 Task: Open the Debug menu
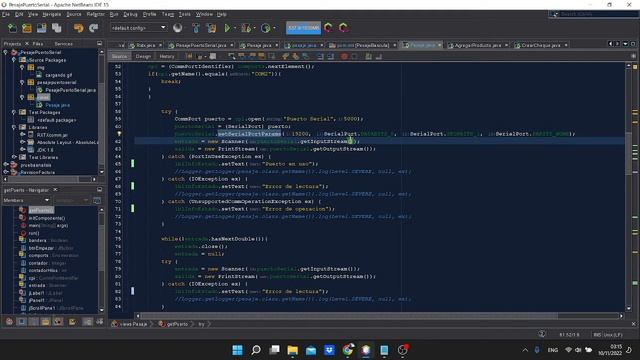[130, 14]
